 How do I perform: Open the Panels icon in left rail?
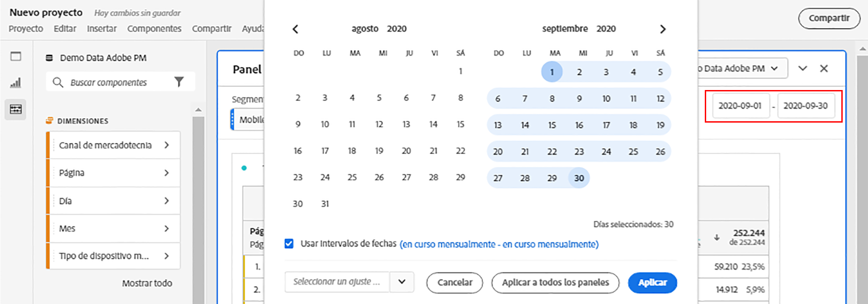coord(16,57)
